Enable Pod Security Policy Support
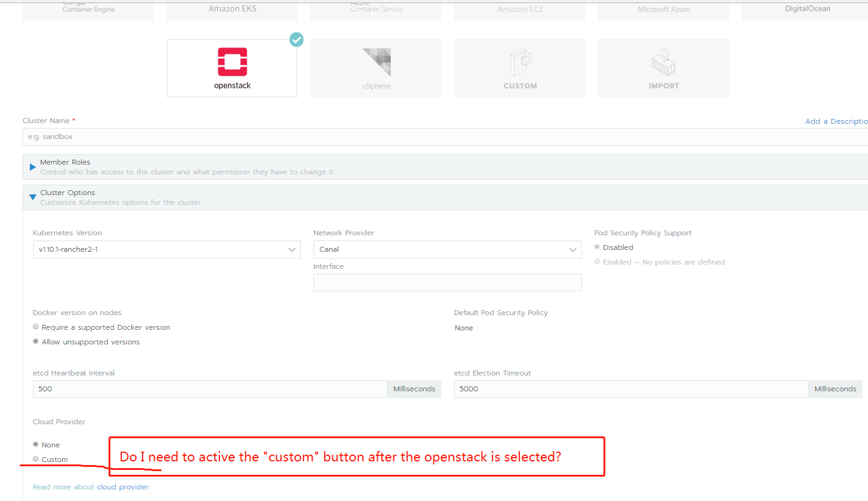 [x=597, y=261]
